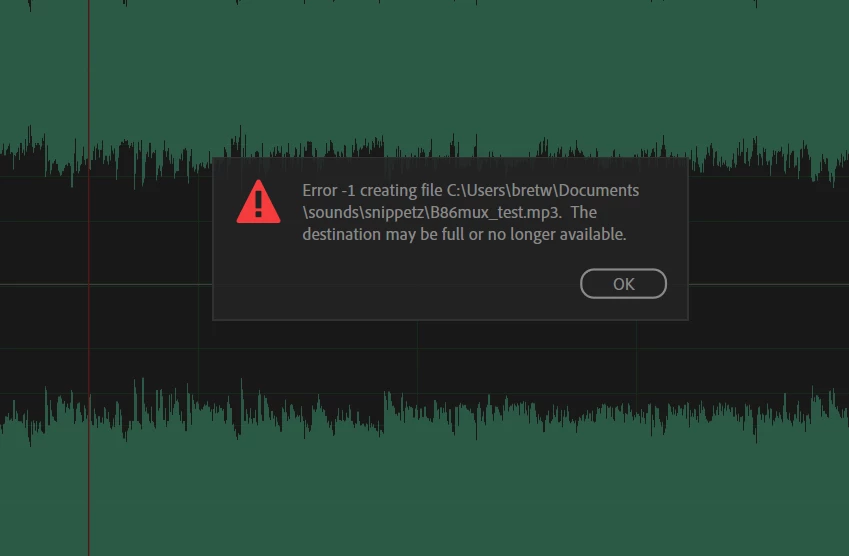
Task: Click the 'Error -1 creating file' text
Action: point(372,191)
